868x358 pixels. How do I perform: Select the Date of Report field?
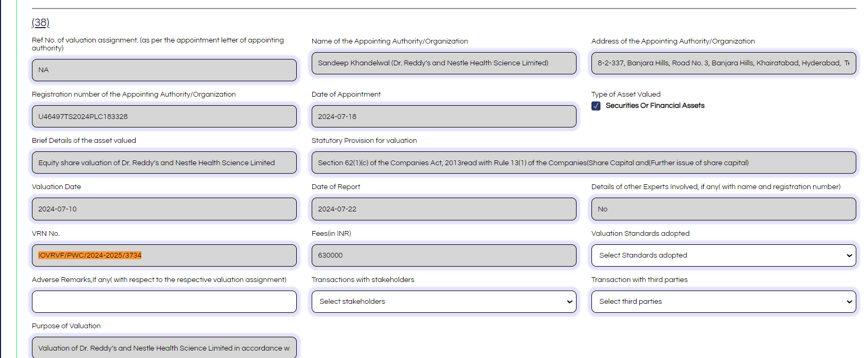pyautogui.click(x=444, y=209)
